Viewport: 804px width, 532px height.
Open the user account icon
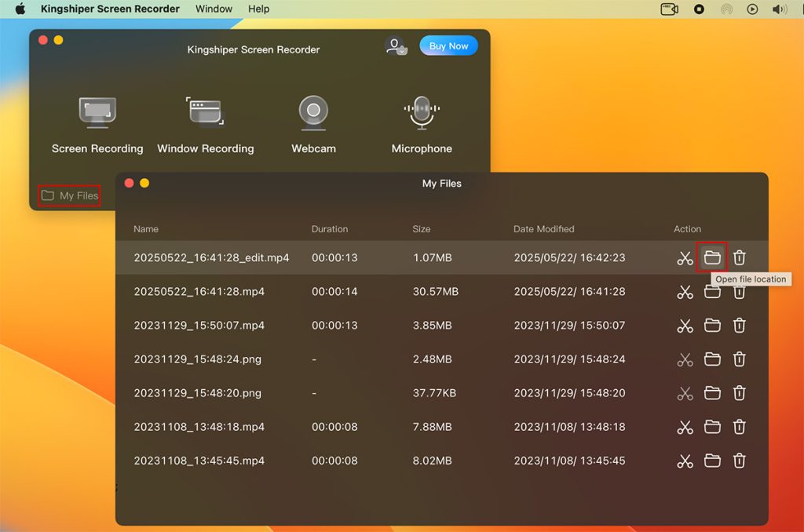point(396,46)
